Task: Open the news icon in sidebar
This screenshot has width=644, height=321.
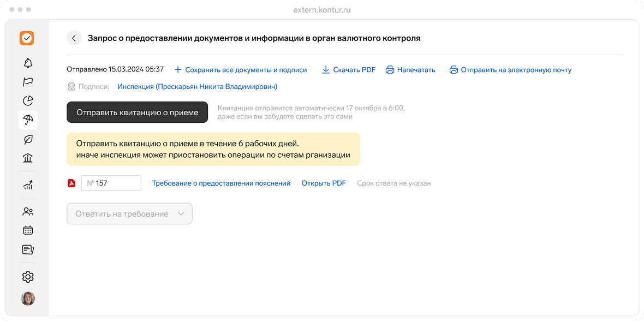Action: (x=28, y=249)
